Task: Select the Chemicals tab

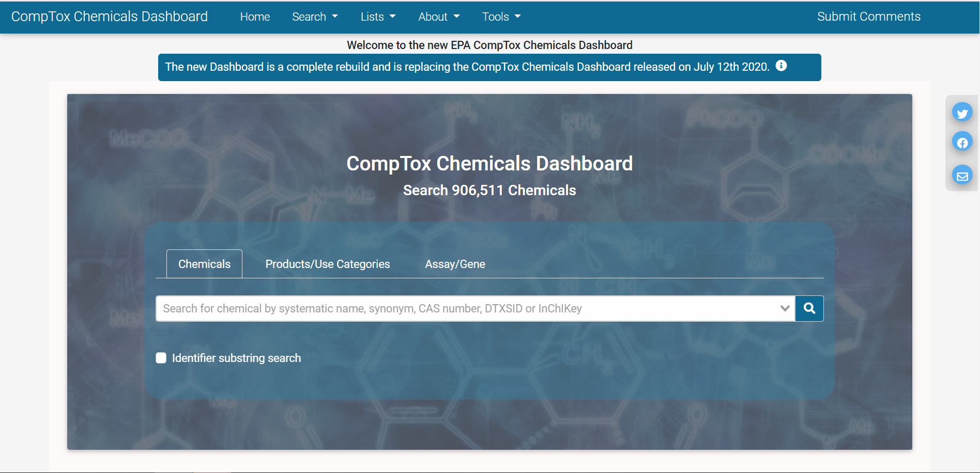Action: [x=204, y=264]
